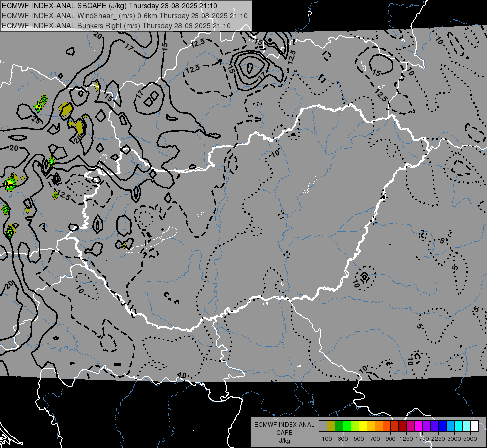The height and width of the screenshot is (448, 487).
Task: Choose the pure yellow legend swatch
Action: (x=364, y=426)
